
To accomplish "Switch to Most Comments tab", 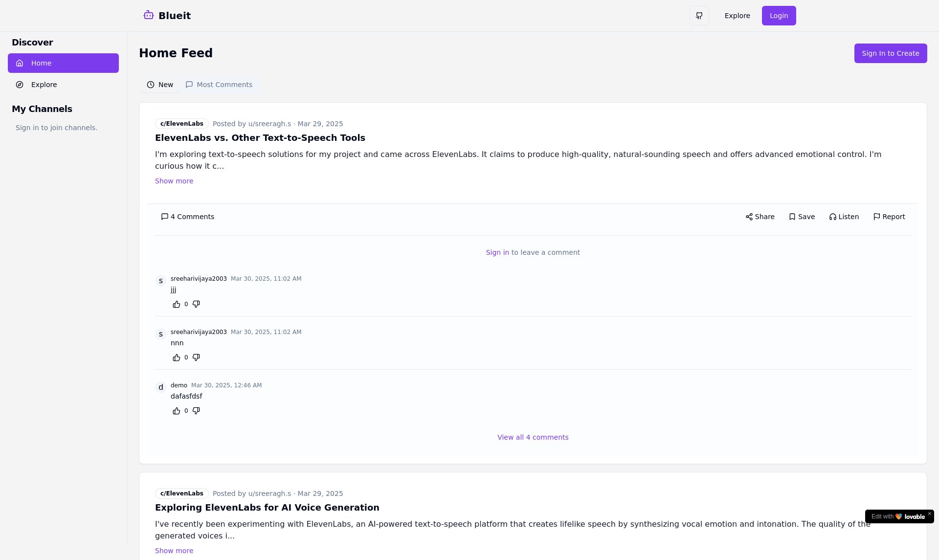I will click(x=219, y=85).
